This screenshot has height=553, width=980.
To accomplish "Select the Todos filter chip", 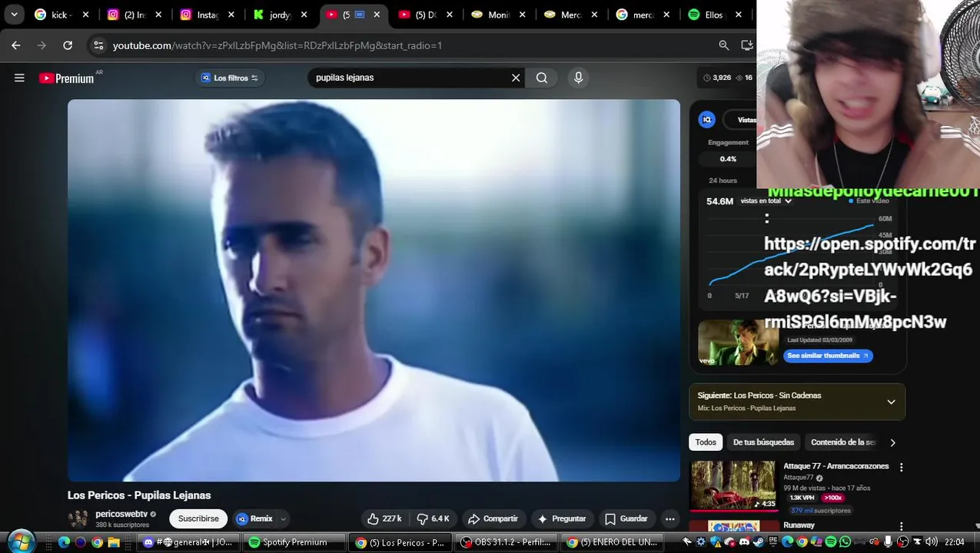I will (x=706, y=442).
